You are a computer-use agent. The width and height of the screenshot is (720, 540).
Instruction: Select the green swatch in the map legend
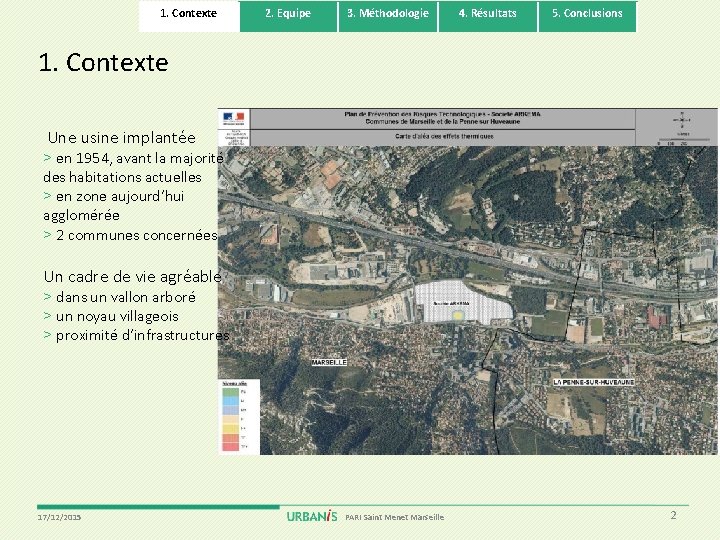(x=231, y=393)
